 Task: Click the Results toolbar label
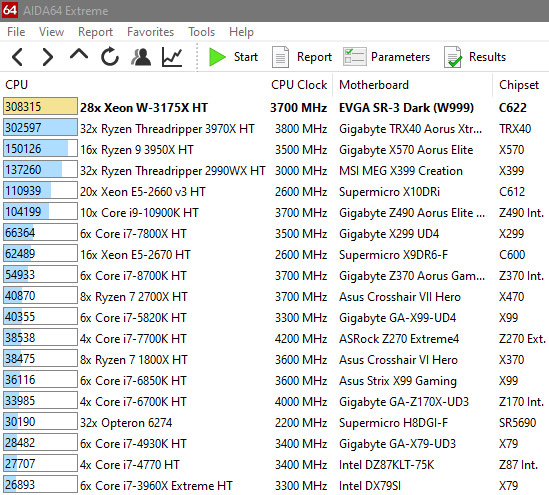487,57
